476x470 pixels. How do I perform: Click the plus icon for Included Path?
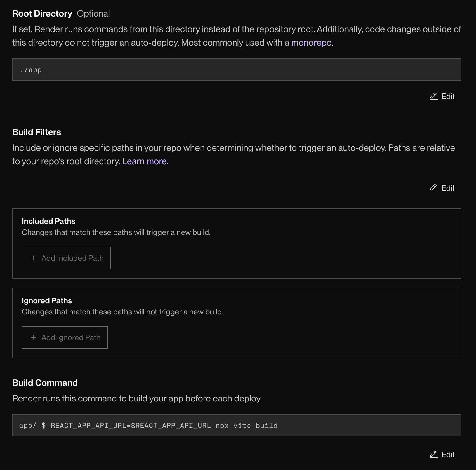[34, 258]
